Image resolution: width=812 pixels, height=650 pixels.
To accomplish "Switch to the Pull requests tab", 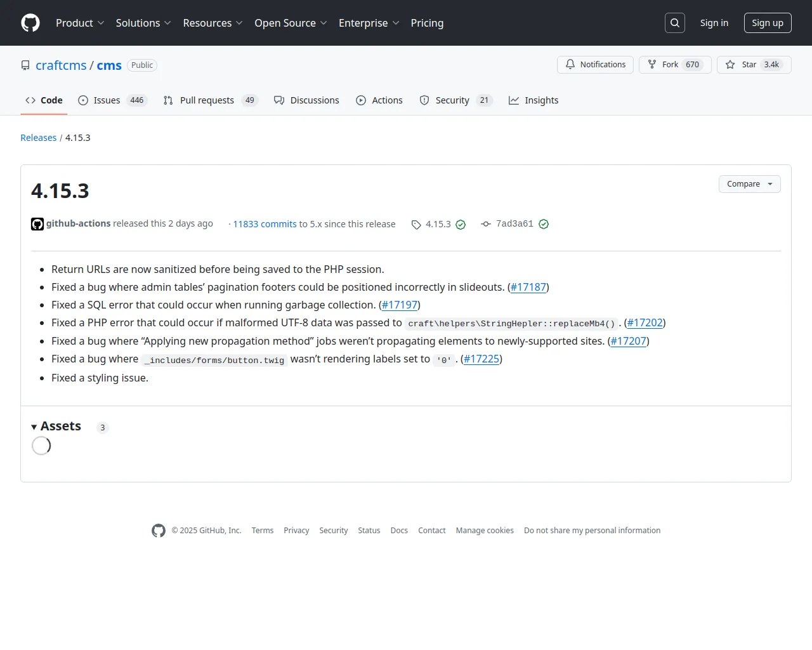I will coord(211,100).
